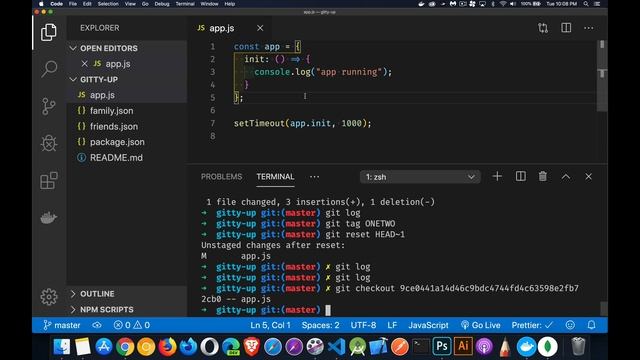640x360 pixels.
Task: Click the synchronize changes cloud icon
Action: tap(97, 325)
